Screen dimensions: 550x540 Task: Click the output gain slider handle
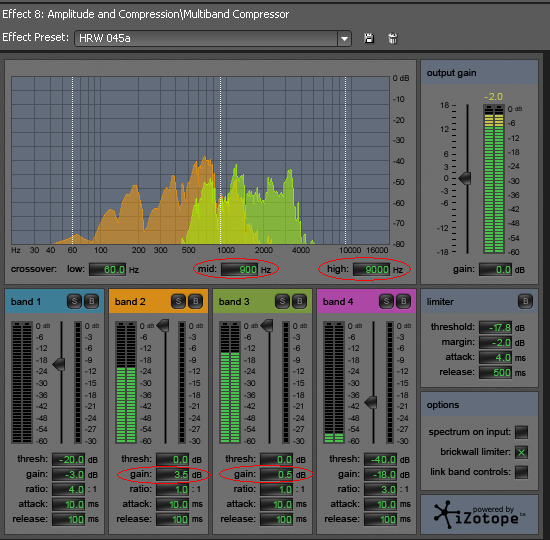tap(465, 178)
